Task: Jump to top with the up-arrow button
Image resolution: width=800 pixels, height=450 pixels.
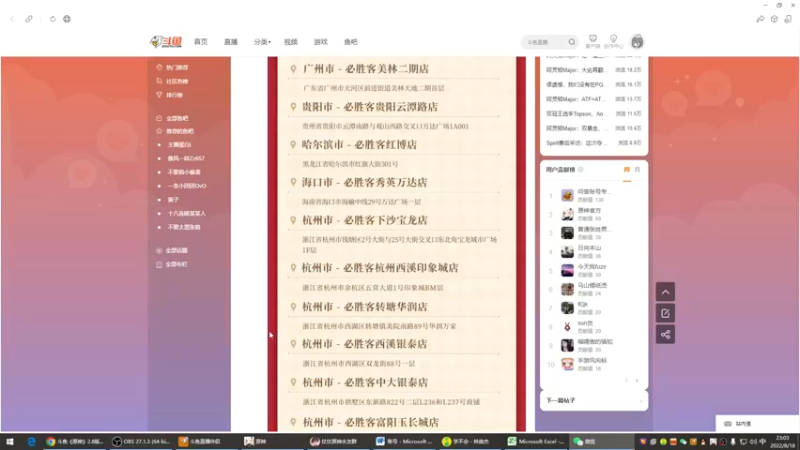Action: point(665,292)
